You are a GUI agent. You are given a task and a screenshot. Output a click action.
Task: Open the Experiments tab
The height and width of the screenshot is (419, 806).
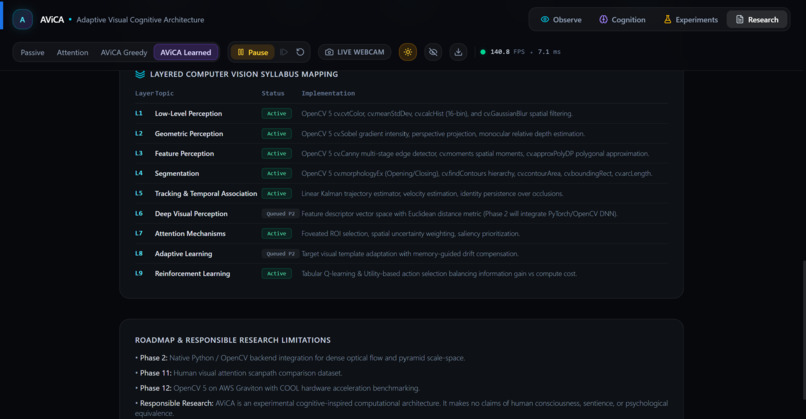pyautogui.click(x=690, y=20)
